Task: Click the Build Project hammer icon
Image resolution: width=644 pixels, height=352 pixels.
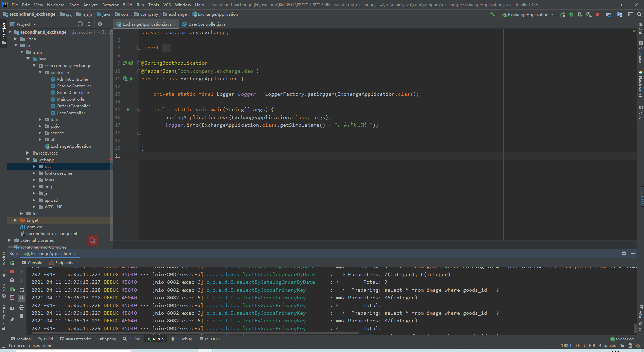Action: click(x=492, y=14)
